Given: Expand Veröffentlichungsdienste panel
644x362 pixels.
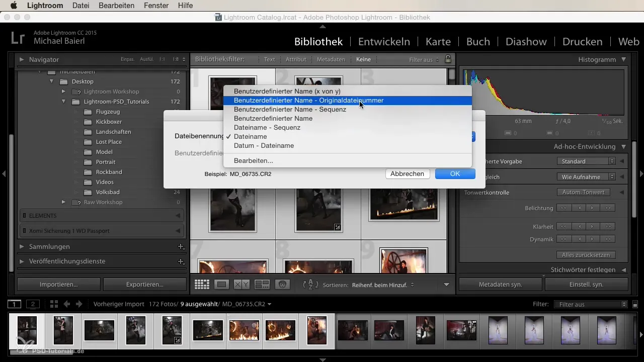Looking at the screenshot, I should click(22, 261).
